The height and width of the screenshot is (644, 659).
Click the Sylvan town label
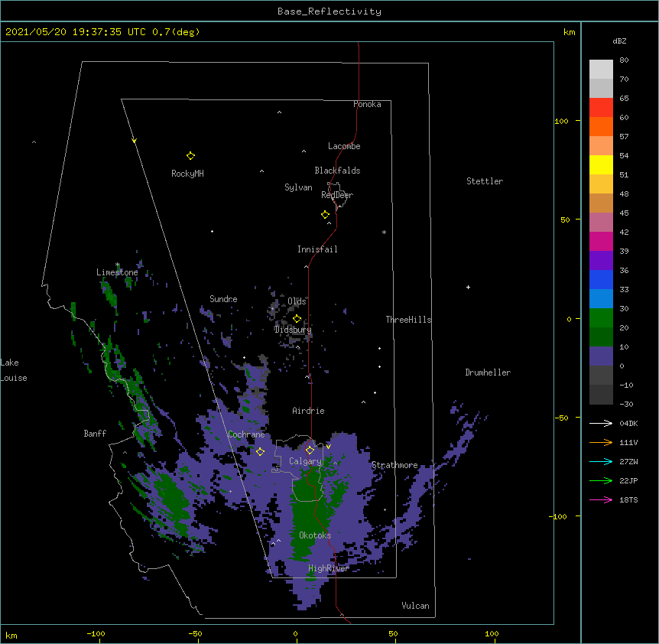(x=298, y=187)
